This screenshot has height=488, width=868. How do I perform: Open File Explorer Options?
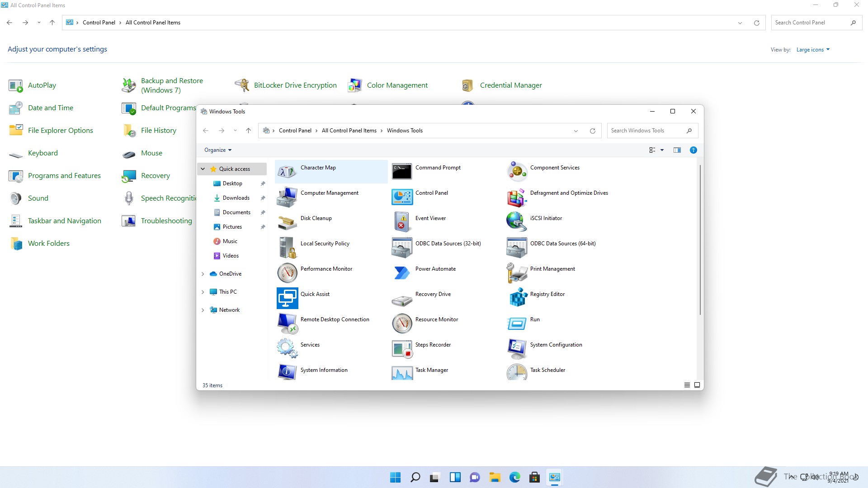[x=60, y=131]
